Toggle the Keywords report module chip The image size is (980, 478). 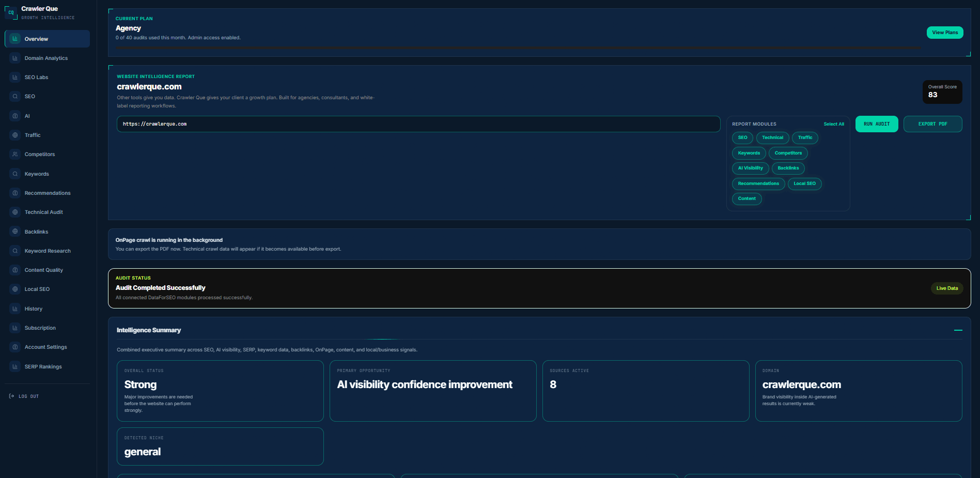(749, 153)
